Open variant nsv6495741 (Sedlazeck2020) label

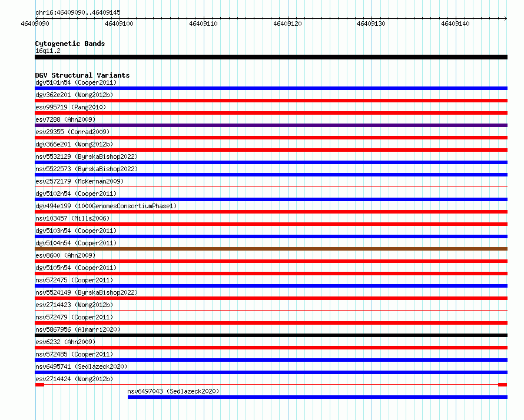click(x=81, y=366)
